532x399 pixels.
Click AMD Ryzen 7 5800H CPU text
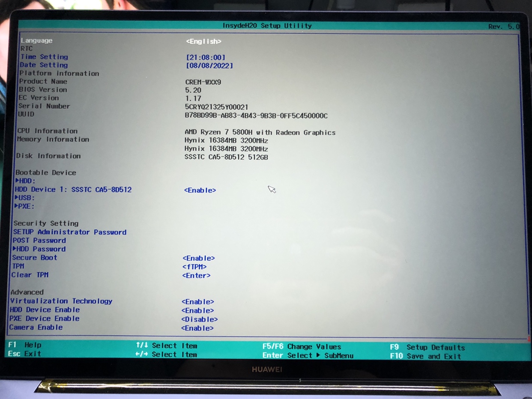tap(260, 132)
